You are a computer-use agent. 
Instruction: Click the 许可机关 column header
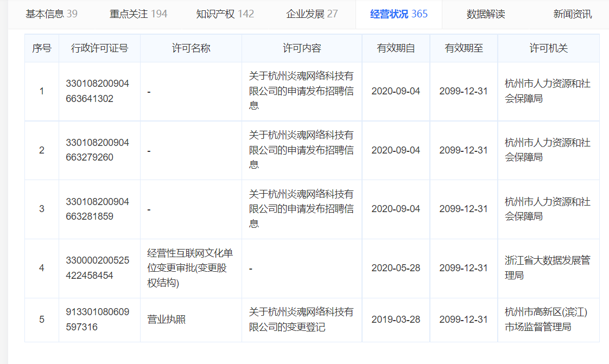tap(548, 48)
